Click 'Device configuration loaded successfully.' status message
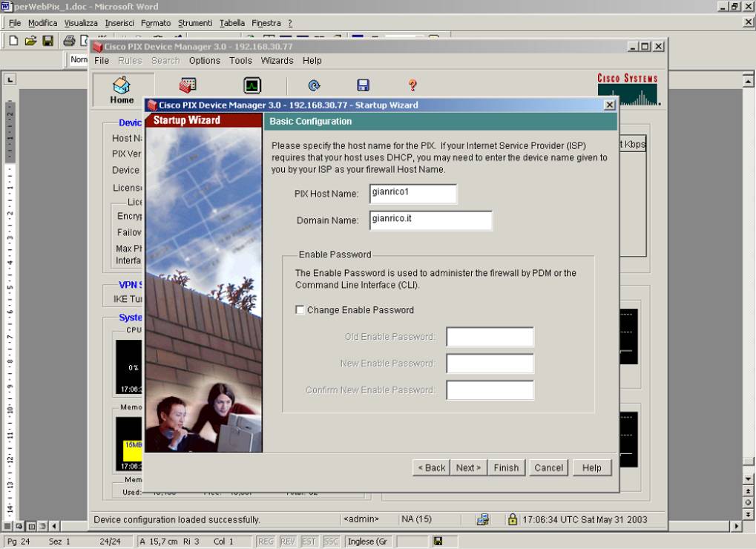Screen dimensions: 756x549 click(177, 519)
